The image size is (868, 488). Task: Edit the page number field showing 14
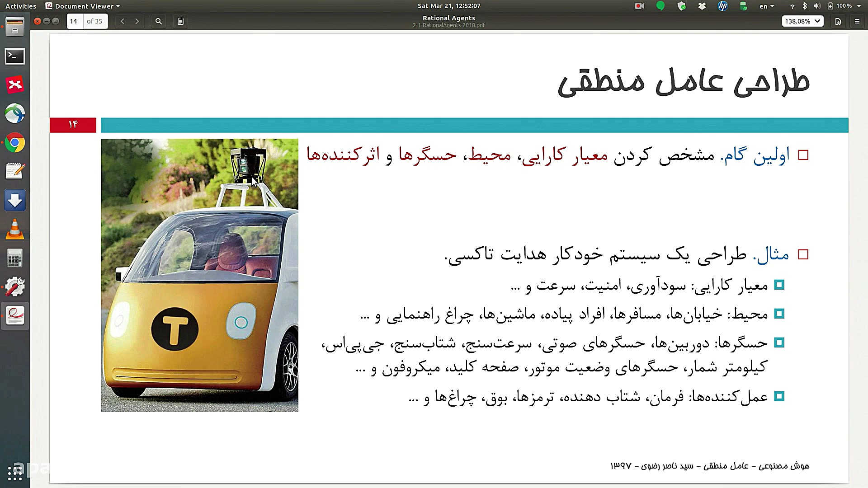pos(74,21)
